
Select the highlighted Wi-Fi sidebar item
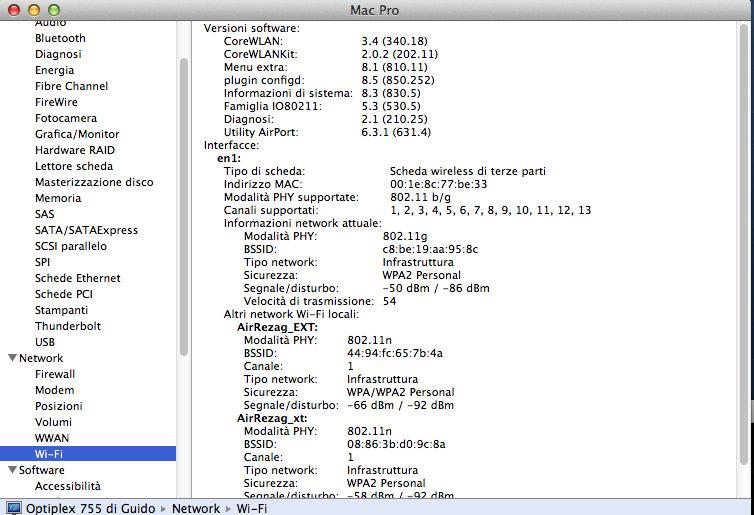(x=49, y=454)
